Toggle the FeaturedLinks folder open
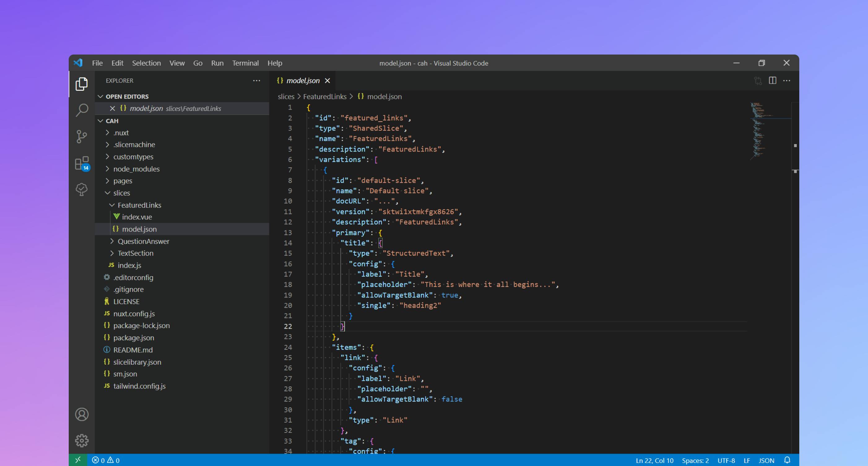This screenshot has height=466, width=868. (111, 204)
